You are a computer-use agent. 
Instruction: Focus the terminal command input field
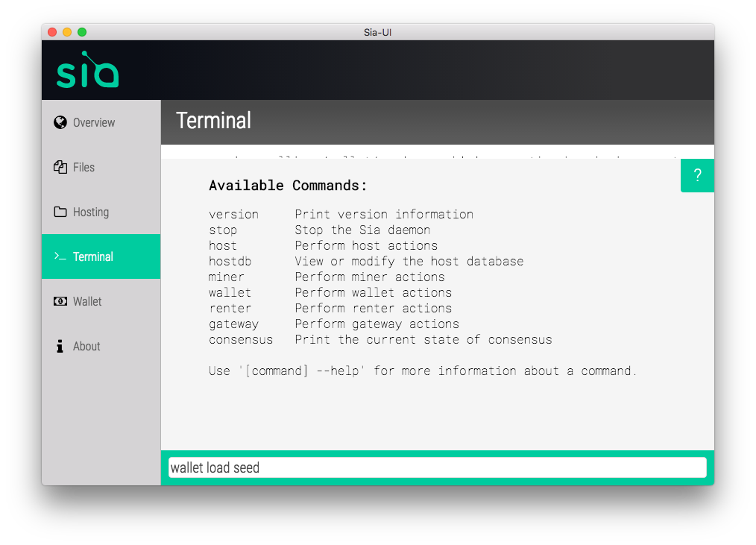438,467
